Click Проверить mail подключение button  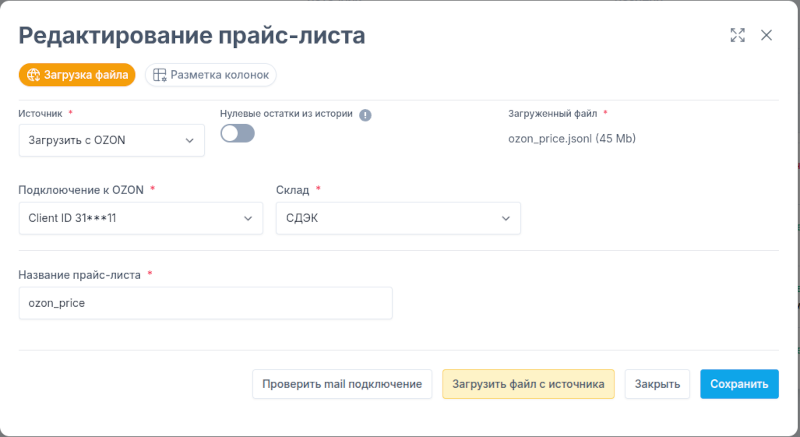342,384
